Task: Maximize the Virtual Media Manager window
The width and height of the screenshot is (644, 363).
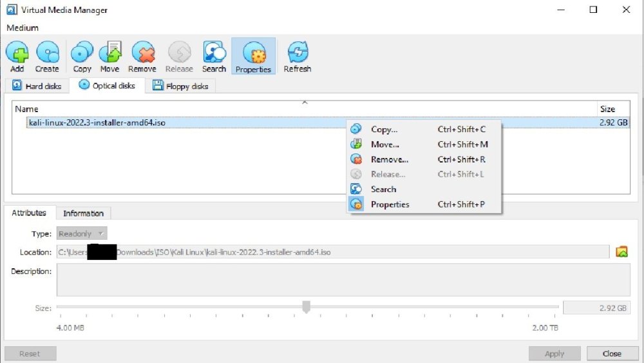Action: pos(593,10)
